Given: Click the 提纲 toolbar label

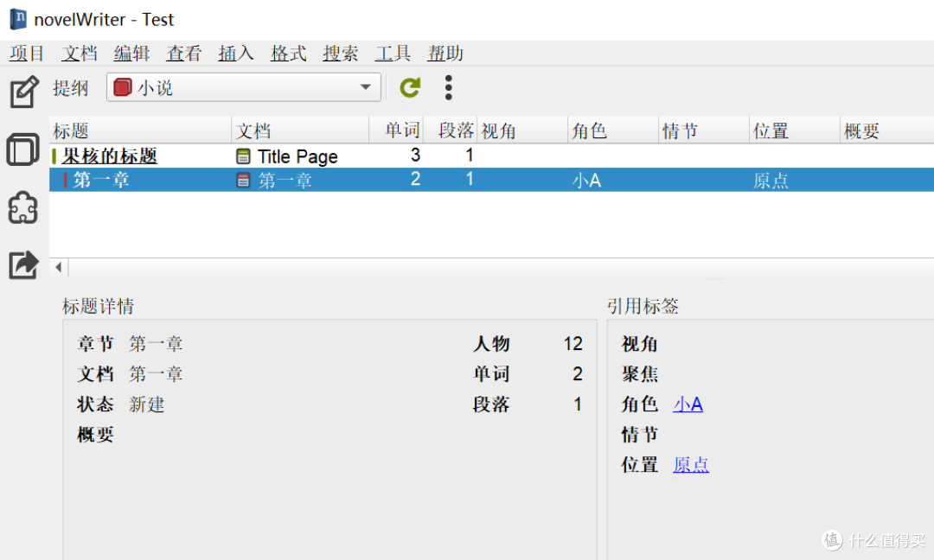Looking at the screenshot, I should coord(70,88).
